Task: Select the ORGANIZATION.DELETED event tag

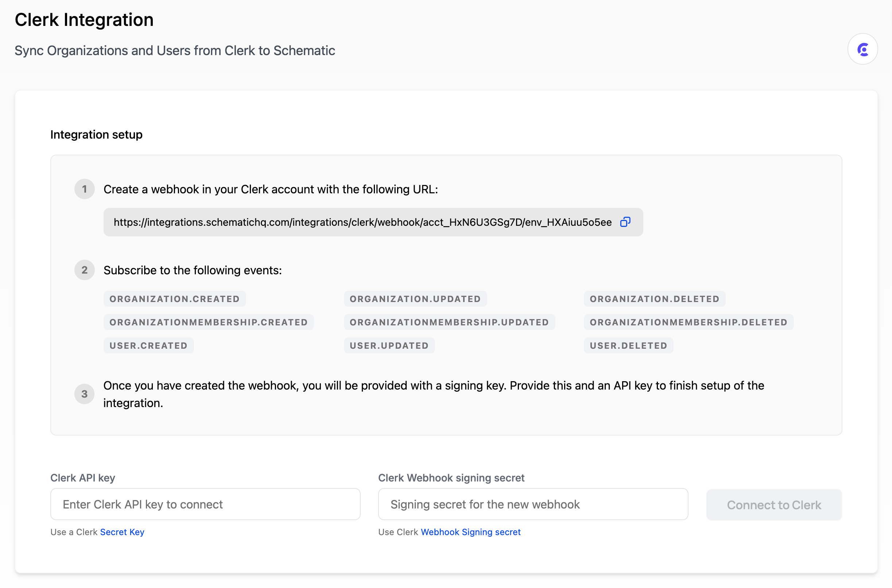Action: (x=654, y=298)
